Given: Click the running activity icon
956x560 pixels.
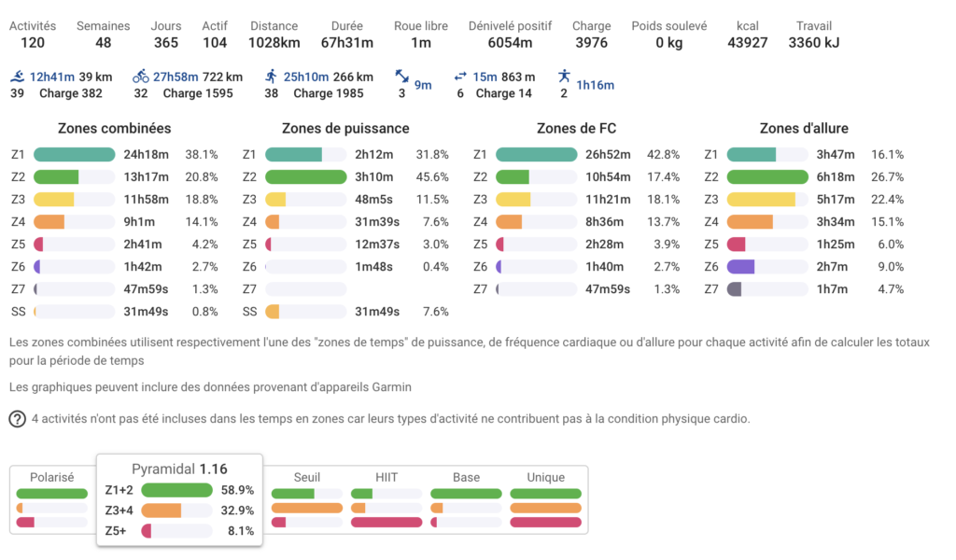Looking at the screenshot, I should 271,77.
